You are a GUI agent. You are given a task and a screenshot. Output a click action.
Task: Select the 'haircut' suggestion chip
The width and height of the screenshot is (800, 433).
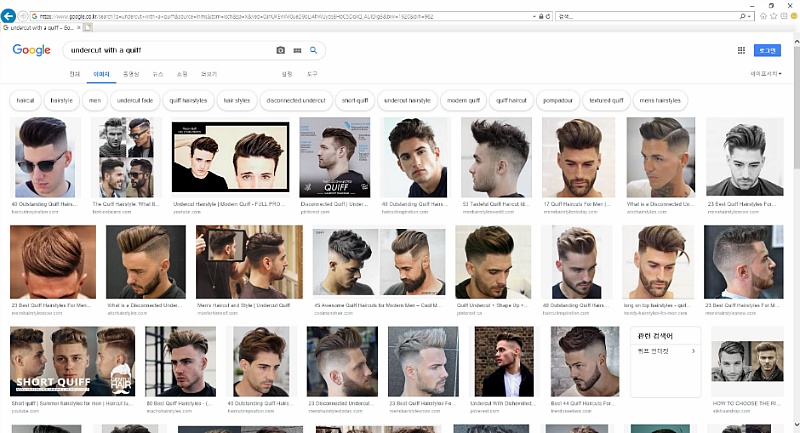26,100
